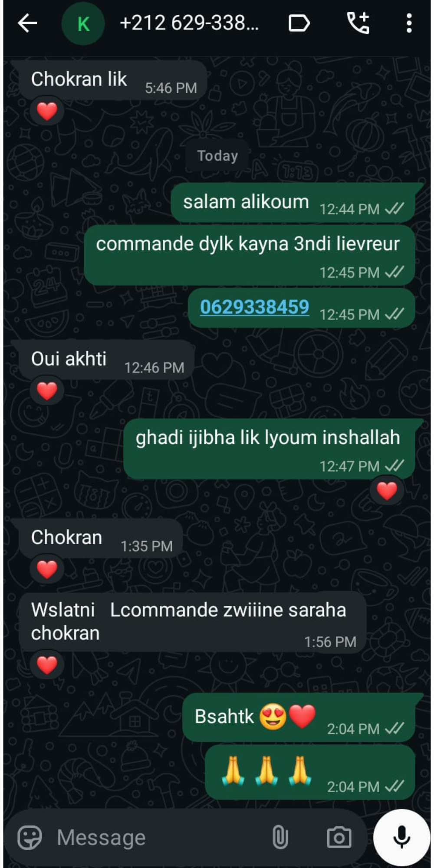Select the praying hands emoji message
434x868 pixels.
[310, 773]
